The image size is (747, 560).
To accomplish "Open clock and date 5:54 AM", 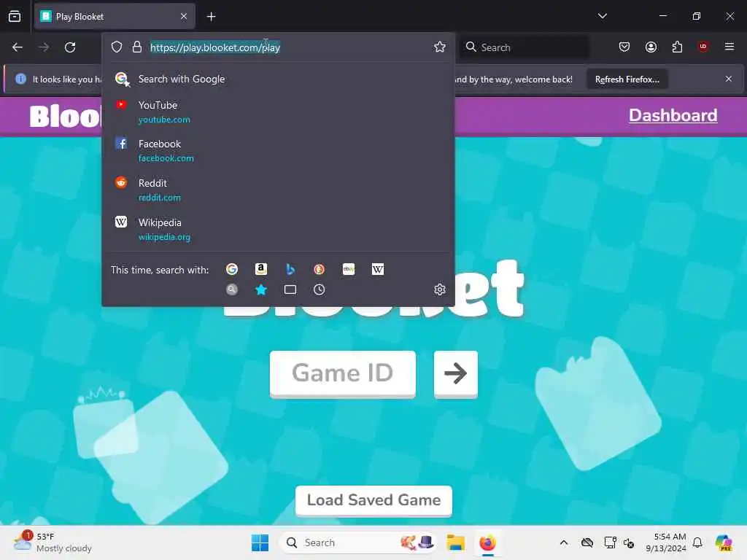I will coord(665,542).
